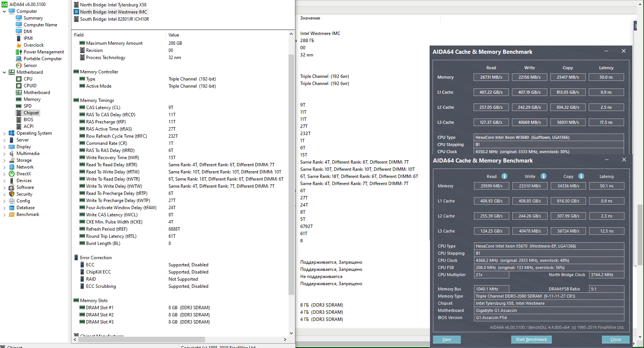Click the Security shield icon
Image resolution: width=644 pixels, height=348 pixels.
12,194
